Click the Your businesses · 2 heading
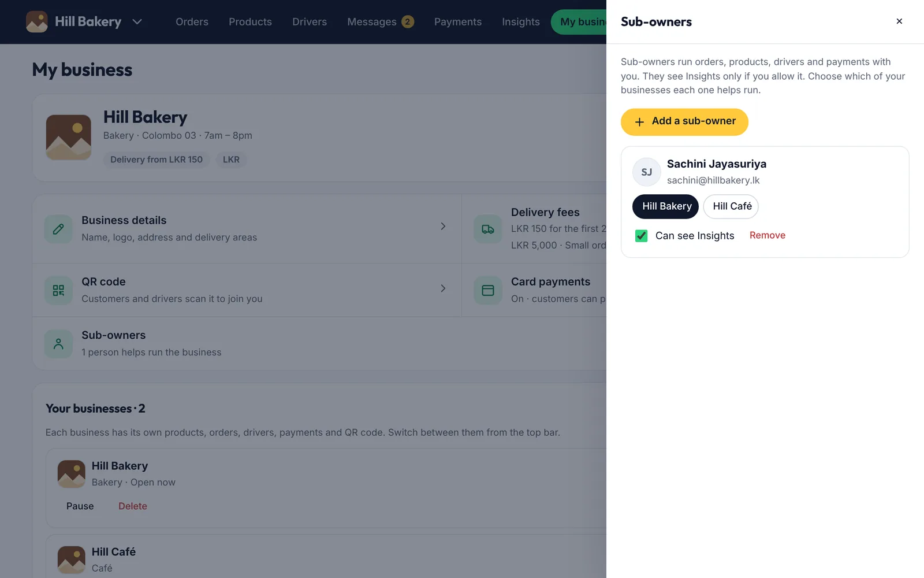924x578 pixels. (x=95, y=409)
